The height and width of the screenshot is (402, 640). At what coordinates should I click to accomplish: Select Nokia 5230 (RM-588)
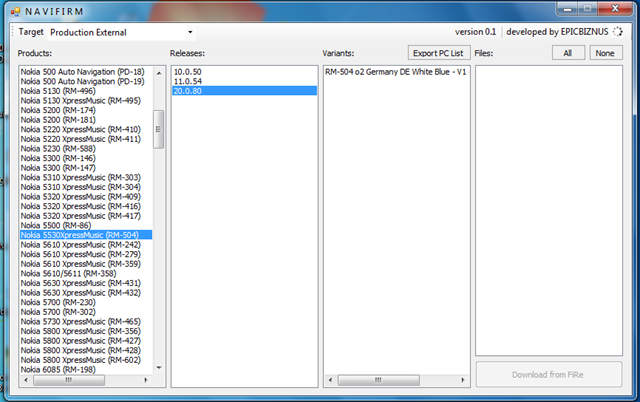coord(86,149)
